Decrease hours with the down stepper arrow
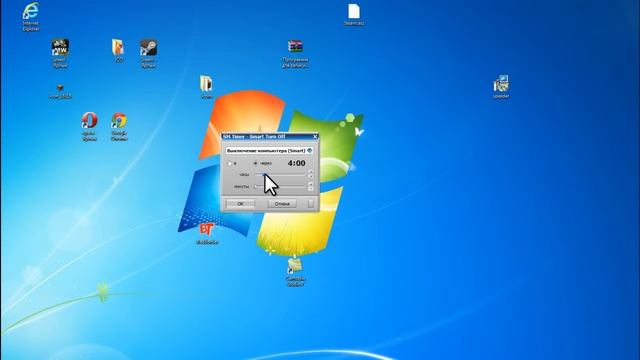Viewport: 640px width, 360px height. [x=311, y=177]
